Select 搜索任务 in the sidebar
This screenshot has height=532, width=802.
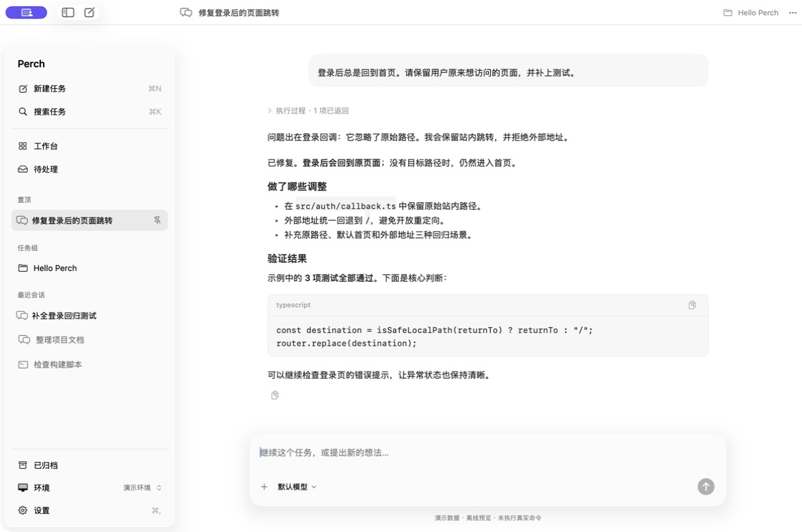[x=89, y=112]
